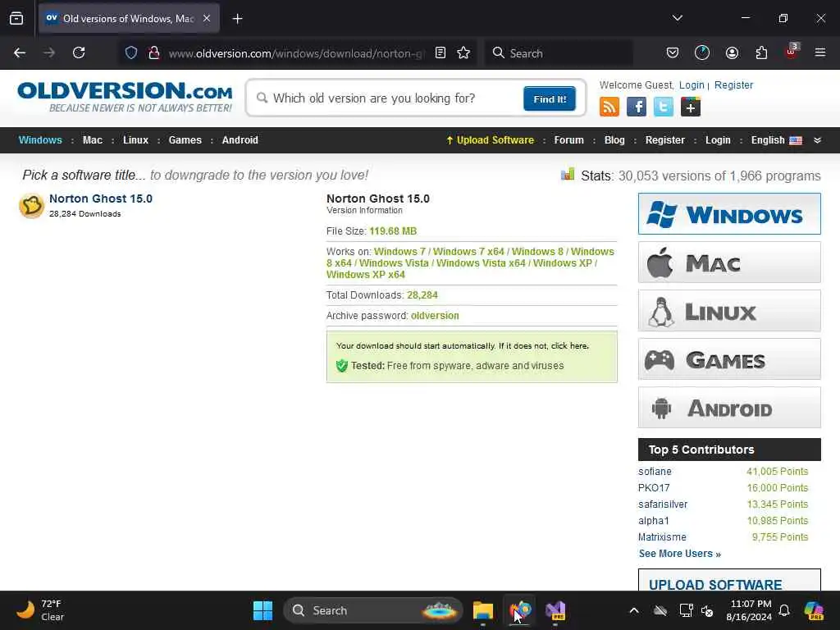Click the Upload Software sidebar banner

(729, 580)
